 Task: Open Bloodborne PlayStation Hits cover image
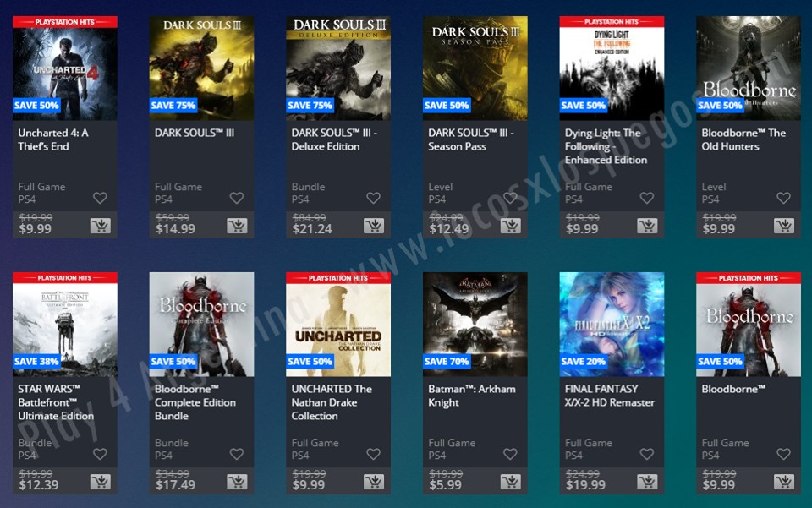pos(749,325)
